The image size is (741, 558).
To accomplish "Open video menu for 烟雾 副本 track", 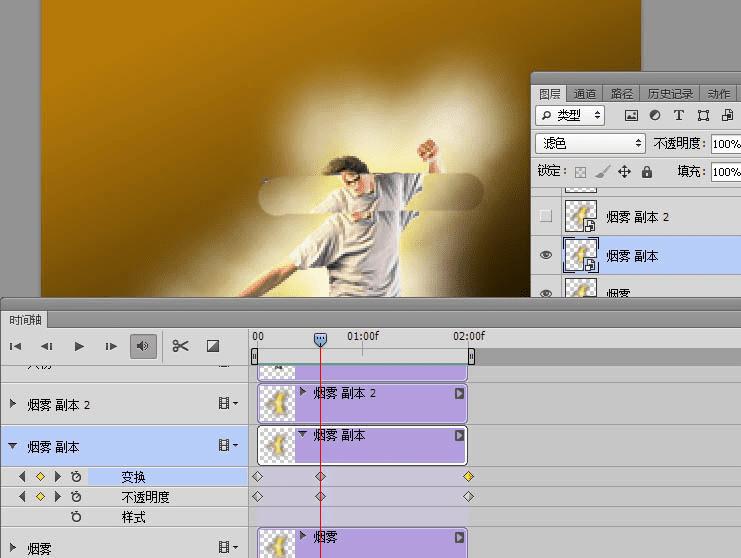I will point(228,445).
